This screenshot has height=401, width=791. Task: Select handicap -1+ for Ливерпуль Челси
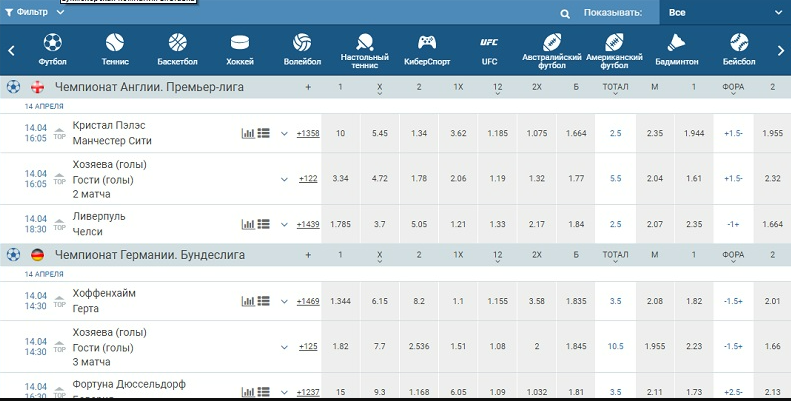[x=733, y=224]
